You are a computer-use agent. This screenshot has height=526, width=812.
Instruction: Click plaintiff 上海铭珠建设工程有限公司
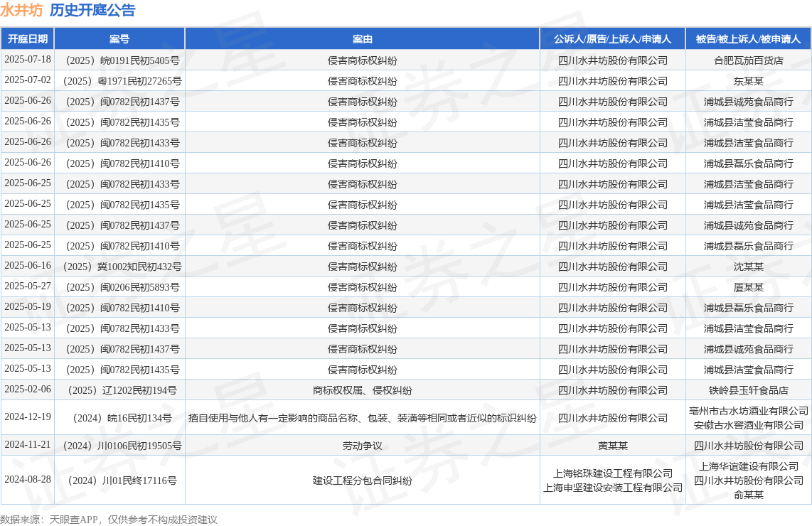pos(613,473)
